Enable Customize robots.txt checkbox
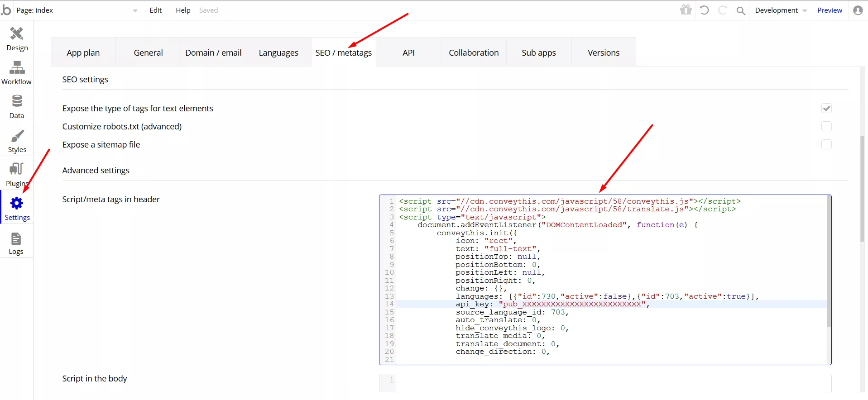This screenshot has width=868, height=400. point(826,126)
